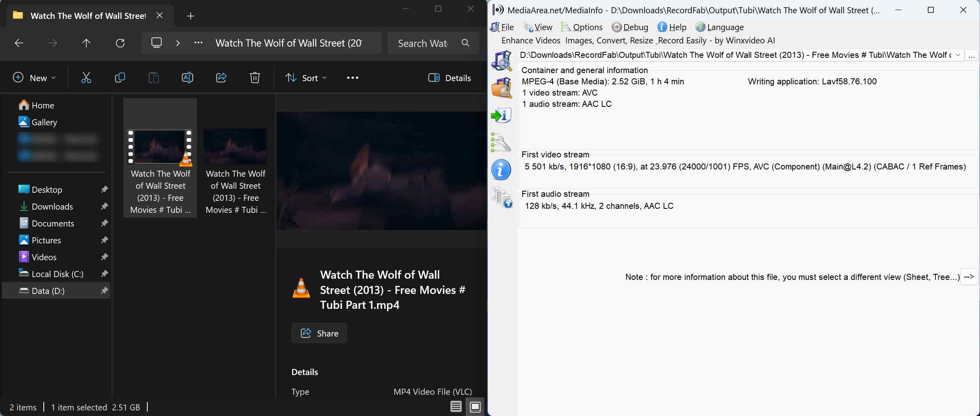The width and height of the screenshot is (980, 416).
Task: Open the Debug menu in MediaInfo
Action: (630, 27)
